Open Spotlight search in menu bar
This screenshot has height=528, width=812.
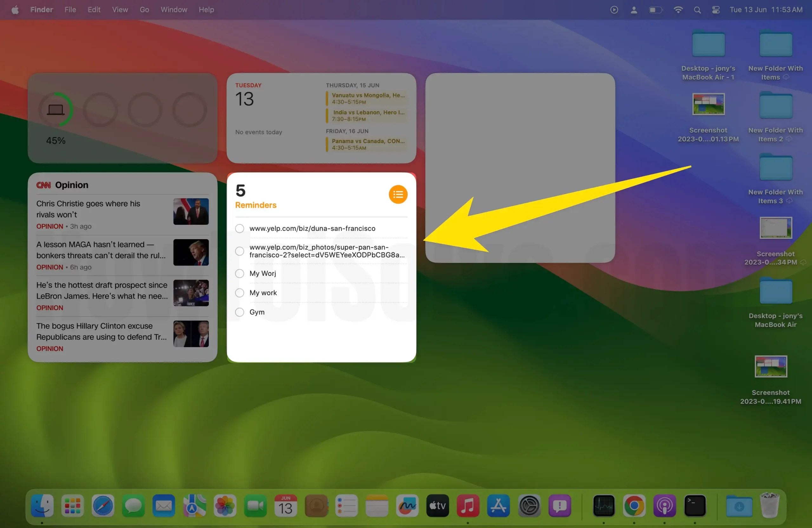697,10
